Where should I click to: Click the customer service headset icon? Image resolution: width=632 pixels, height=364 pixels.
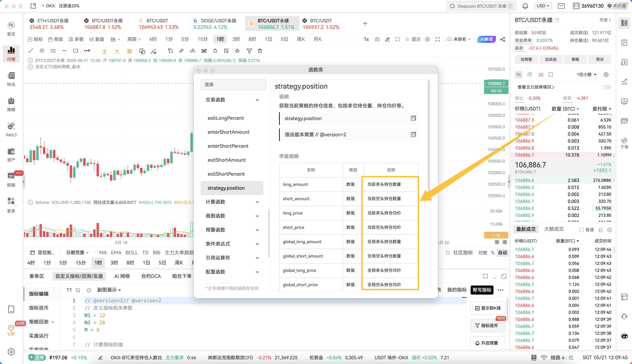click(x=624, y=316)
